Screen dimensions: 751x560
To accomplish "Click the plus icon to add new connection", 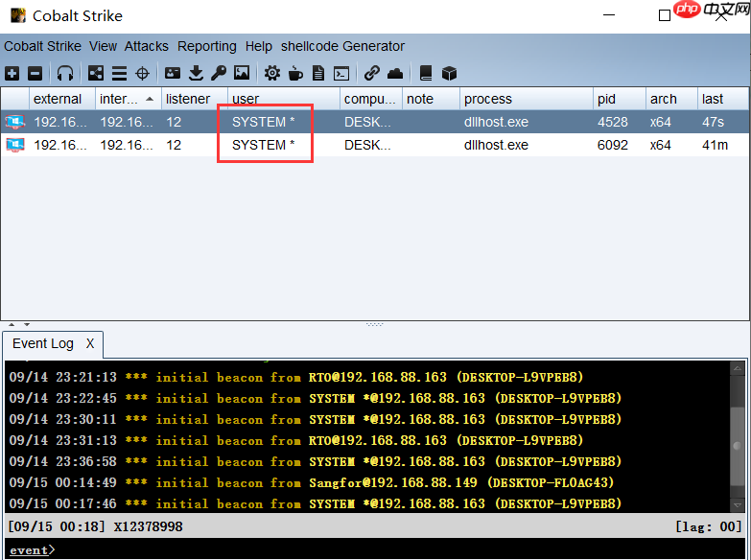I will [x=12, y=73].
